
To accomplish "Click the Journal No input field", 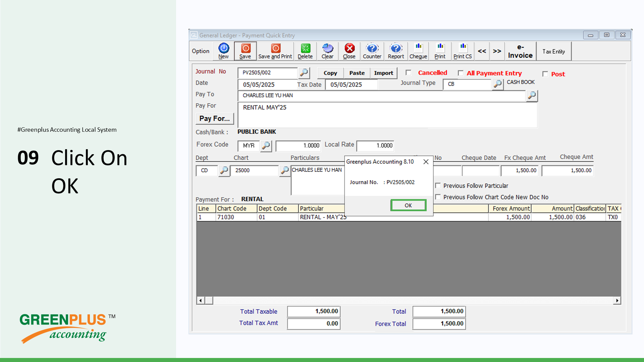I will (268, 73).
